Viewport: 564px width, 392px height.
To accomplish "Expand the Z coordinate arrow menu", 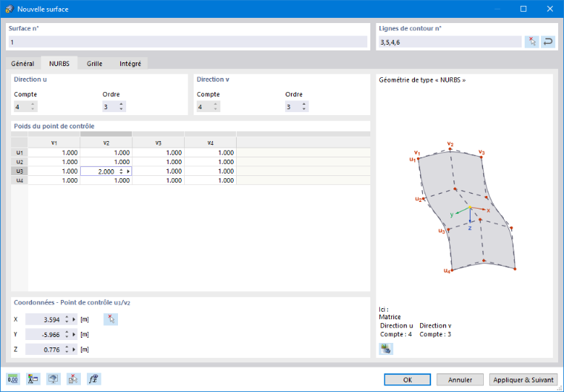I will click(x=74, y=350).
